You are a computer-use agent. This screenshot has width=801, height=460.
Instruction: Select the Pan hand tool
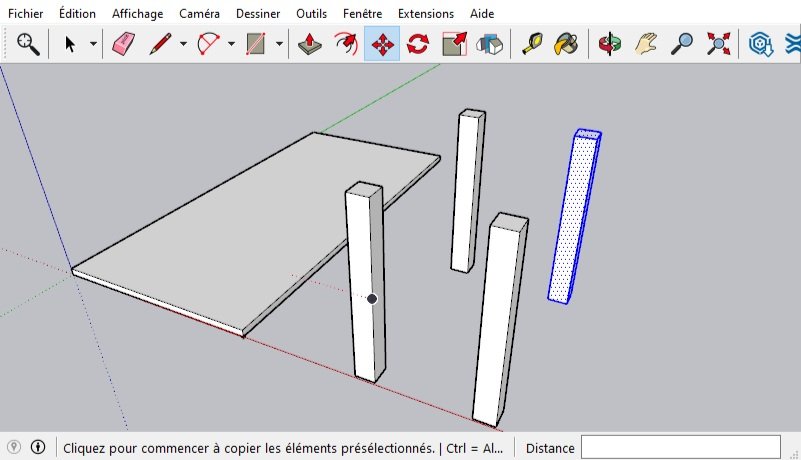point(646,44)
